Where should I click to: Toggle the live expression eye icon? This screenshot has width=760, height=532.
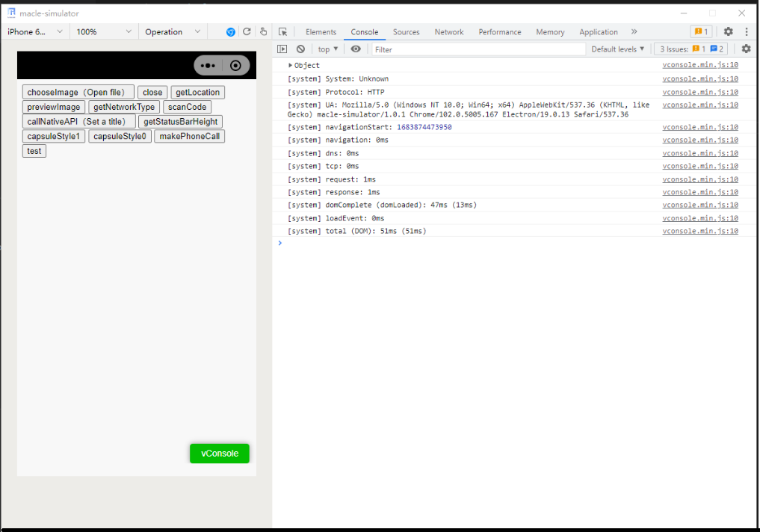356,49
